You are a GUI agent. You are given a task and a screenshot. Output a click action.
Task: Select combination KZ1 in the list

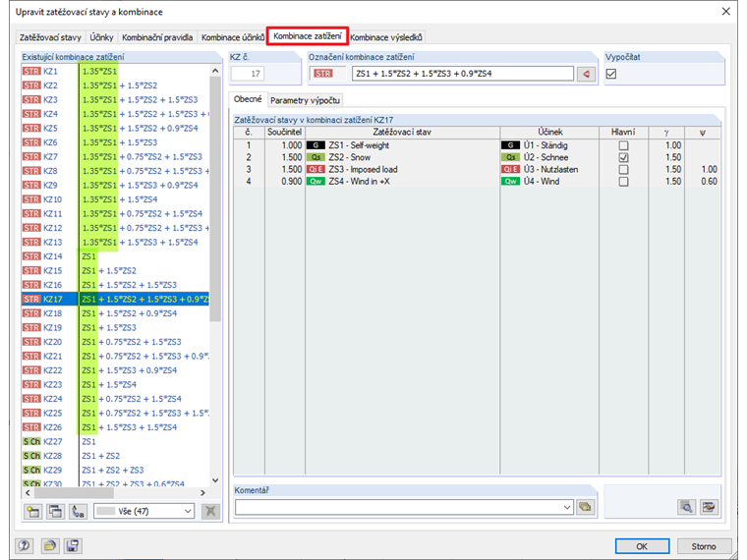[115, 72]
